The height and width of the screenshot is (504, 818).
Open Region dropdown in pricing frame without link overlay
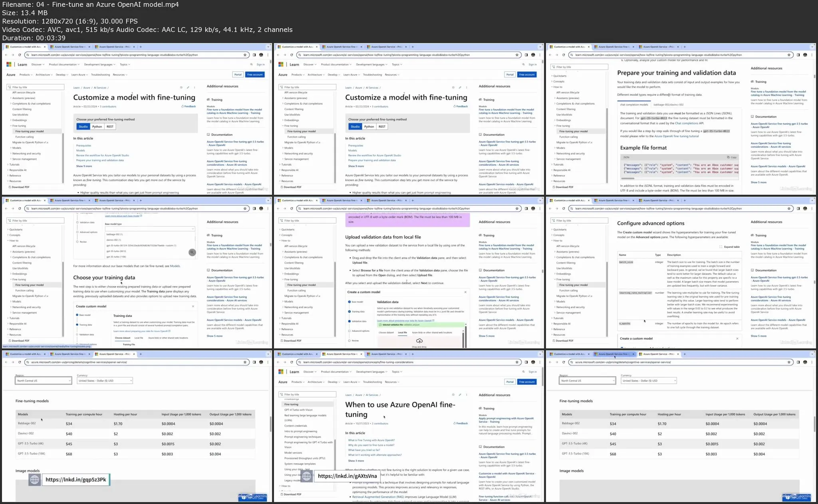tap(588, 381)
